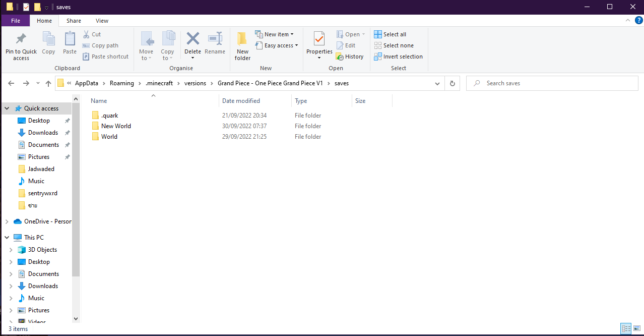Select the New World folder
The height and width of the screenshot is (336, 644).
(111, 126)
